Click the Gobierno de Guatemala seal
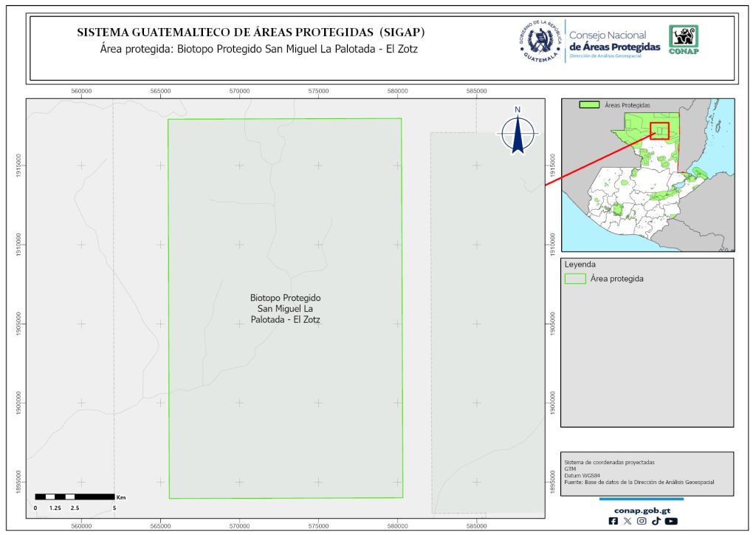The width and height of the screenshot is (756, 535). (541, 41)
